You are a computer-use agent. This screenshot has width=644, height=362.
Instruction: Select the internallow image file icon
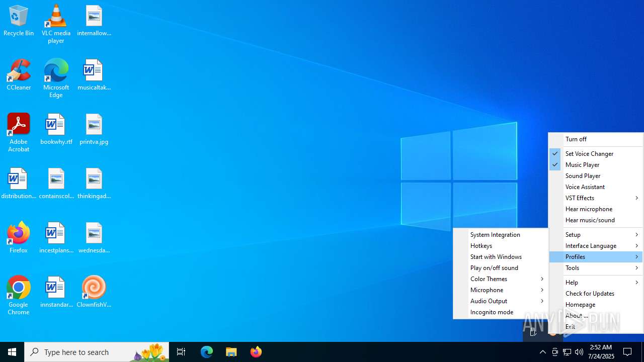coord(94,21)
